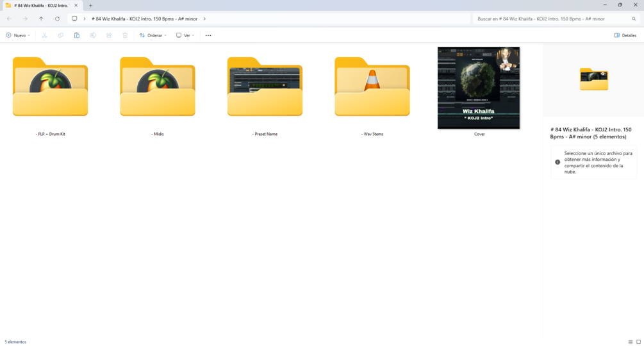The width and height of the screenshot is (644, 346).
Task: Click the '- Wav Stems' name label
Action: tap(372, 134)
